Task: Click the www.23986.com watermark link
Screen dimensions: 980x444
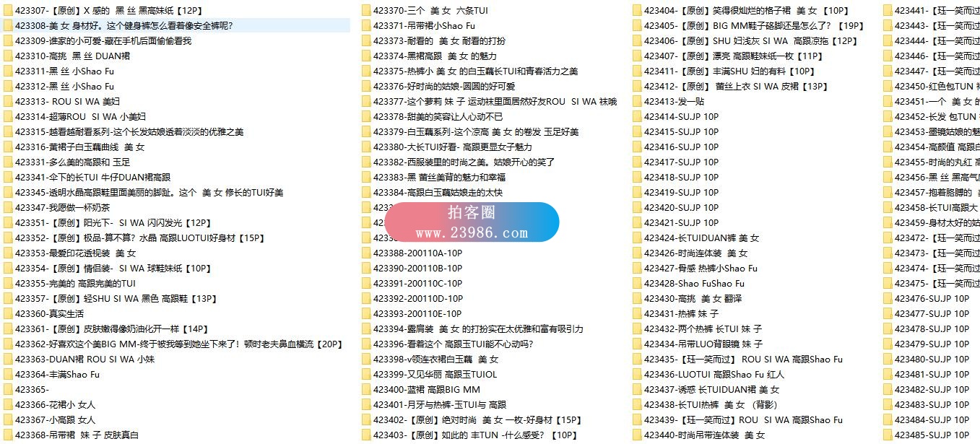Action: (x=472, y=233)
